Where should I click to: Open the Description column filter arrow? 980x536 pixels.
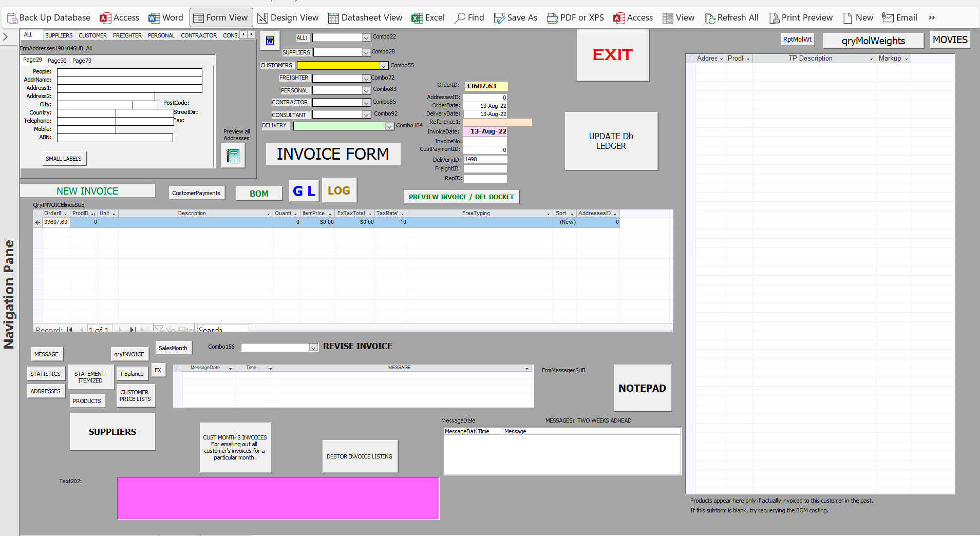[268, 214]
